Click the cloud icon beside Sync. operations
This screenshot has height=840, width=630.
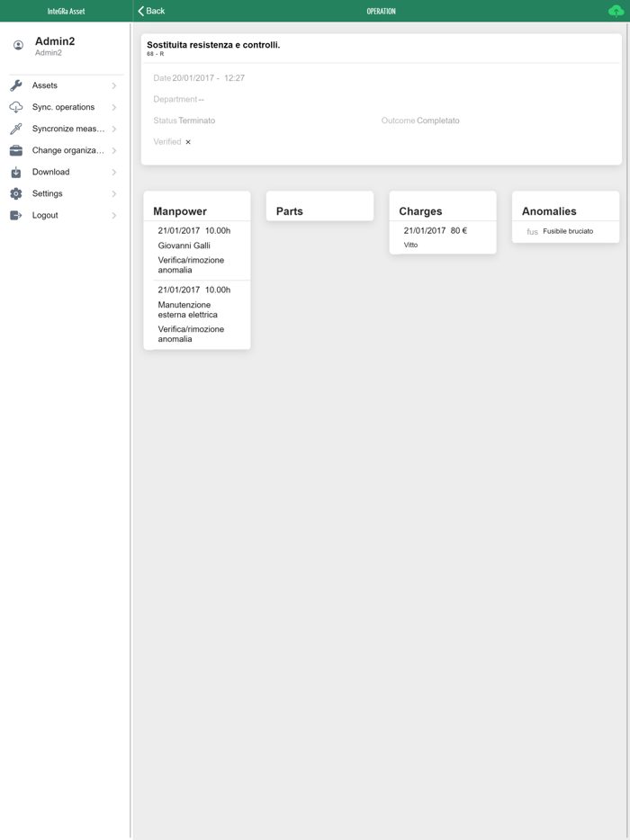pyautogui.click(x=16, y=107)
